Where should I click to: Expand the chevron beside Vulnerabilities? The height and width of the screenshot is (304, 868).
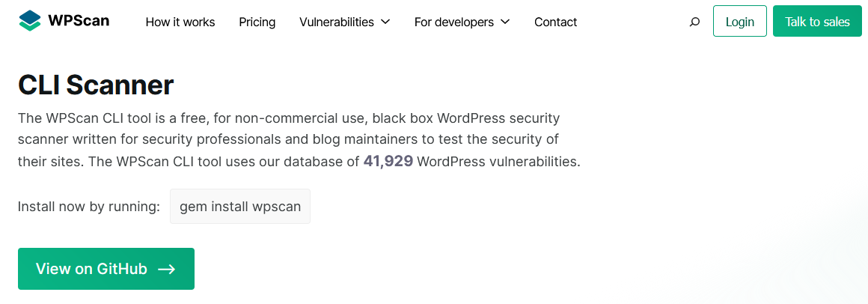[386, 22]
